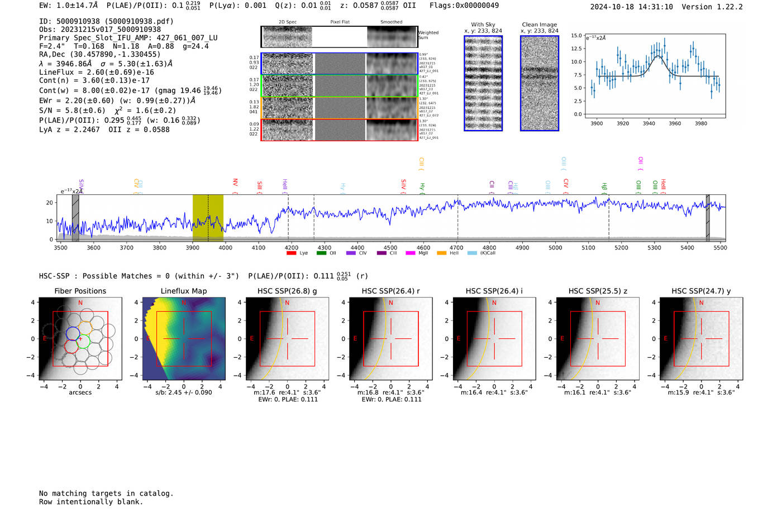Click the Smoothed column header
Viewport: 782px width, 532px height.
pyautogui.click(x=392, y=22)
